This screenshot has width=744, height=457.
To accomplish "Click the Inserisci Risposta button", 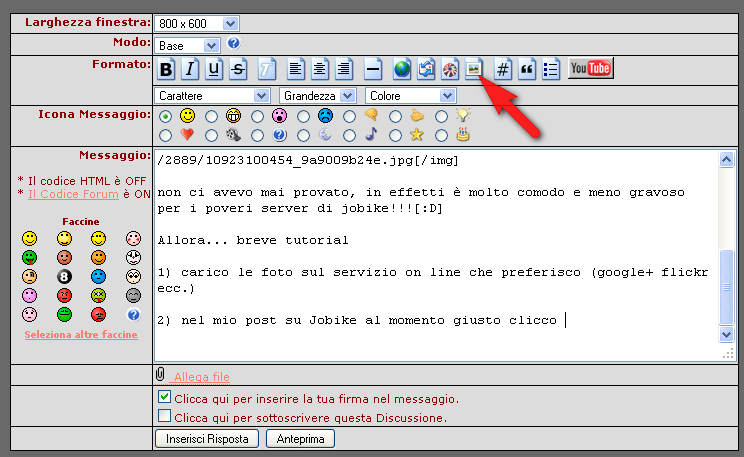I will [x=207, y=438].
